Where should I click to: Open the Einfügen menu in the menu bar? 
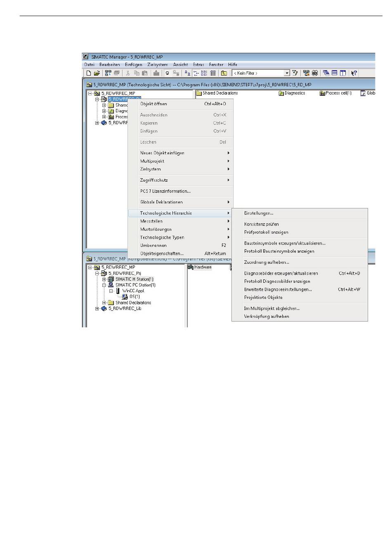134,65
